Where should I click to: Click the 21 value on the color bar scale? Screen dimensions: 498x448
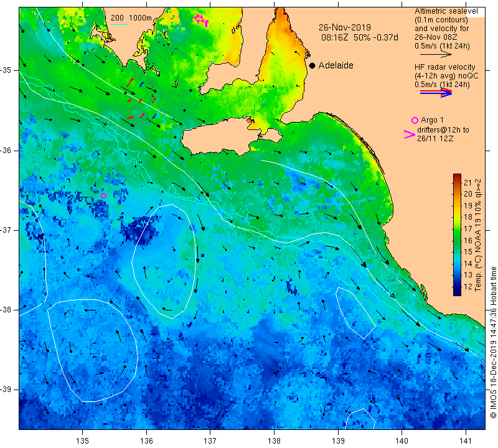click(x=468, y=182)
